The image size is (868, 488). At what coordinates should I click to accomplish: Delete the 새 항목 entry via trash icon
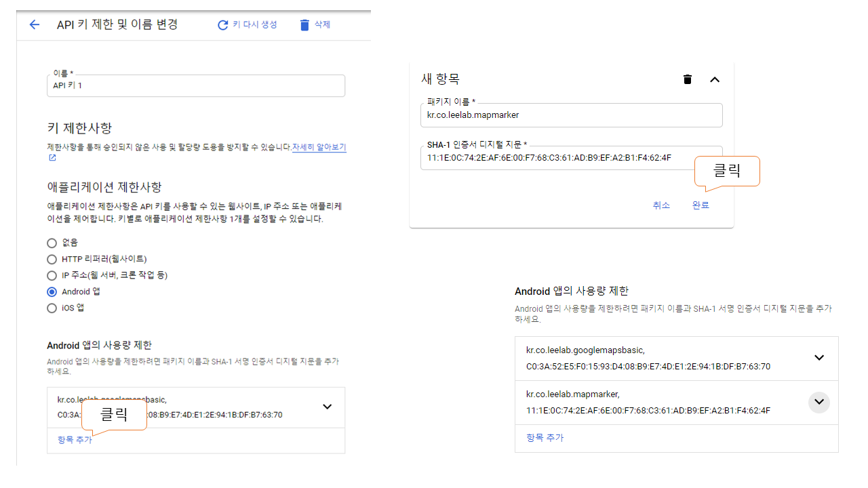pos(688,79)
